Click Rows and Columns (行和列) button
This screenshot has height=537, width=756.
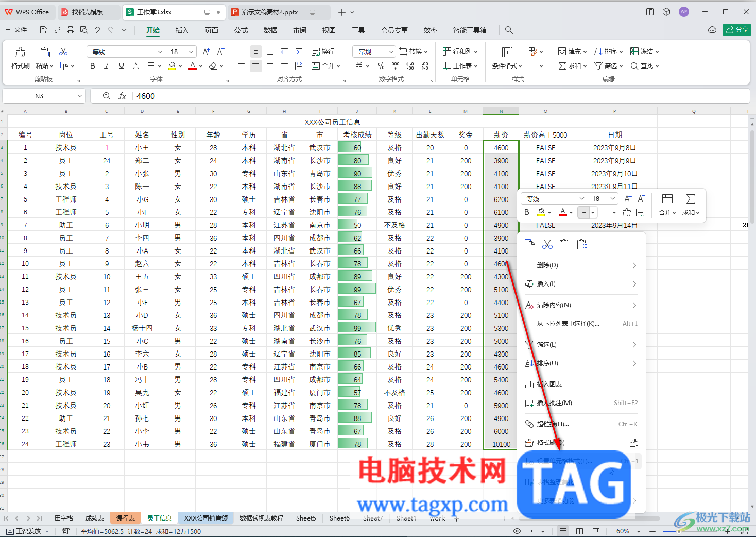point(460,52)
